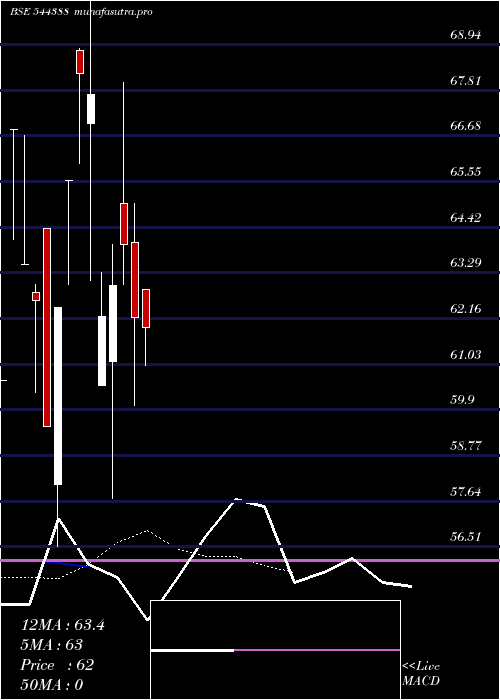Screen dimensions: 500x700
Task: Click the 57.64 price axis label
Action: 466,492
